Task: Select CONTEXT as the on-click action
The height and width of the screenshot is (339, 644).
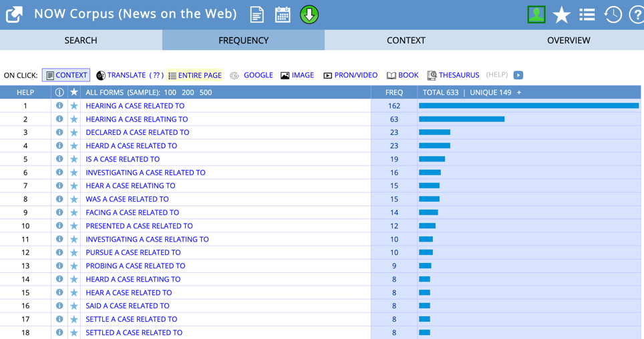Action: (66, 75)
